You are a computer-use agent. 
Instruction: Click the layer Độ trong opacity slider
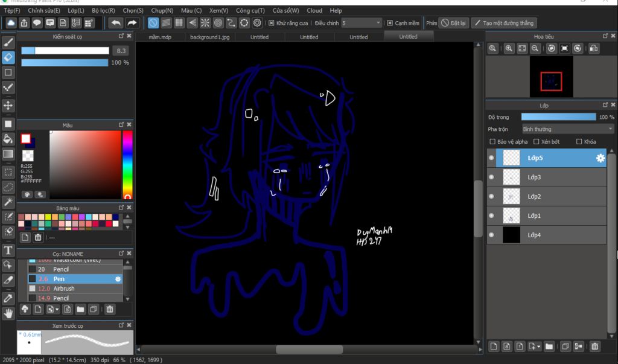[558, 117]
